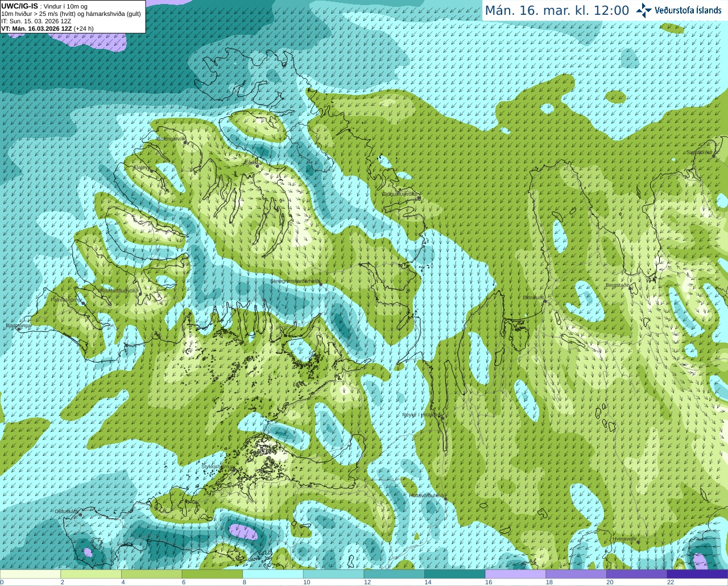
Task: Click the Siglufjörður station label
Action: point(700,152)
